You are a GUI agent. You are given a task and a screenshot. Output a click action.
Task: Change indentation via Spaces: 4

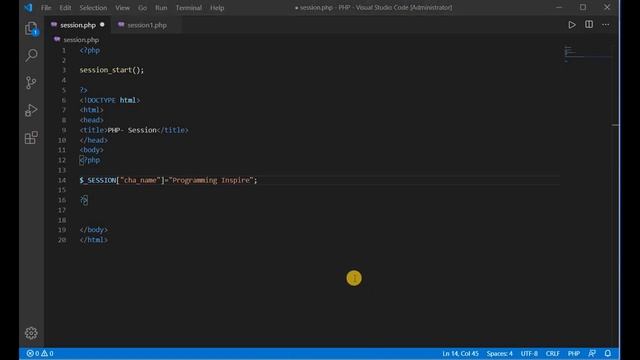[x=499, y=353]
